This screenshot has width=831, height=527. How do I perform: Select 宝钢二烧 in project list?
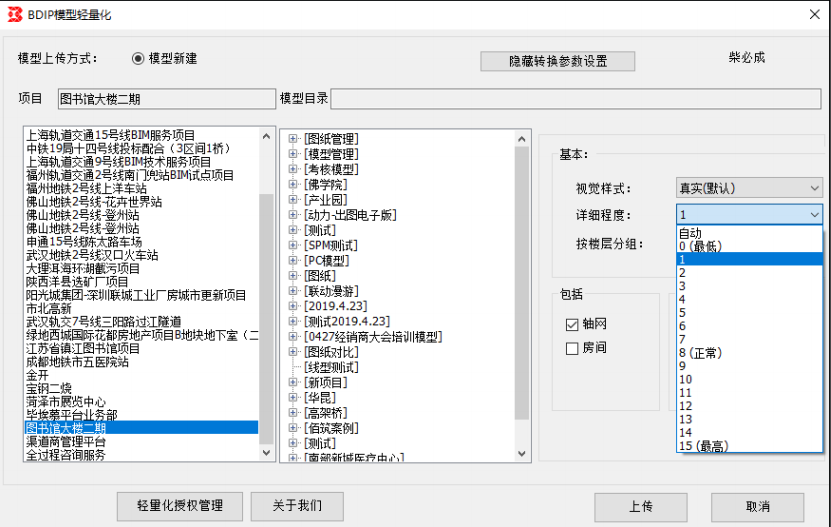49,389
